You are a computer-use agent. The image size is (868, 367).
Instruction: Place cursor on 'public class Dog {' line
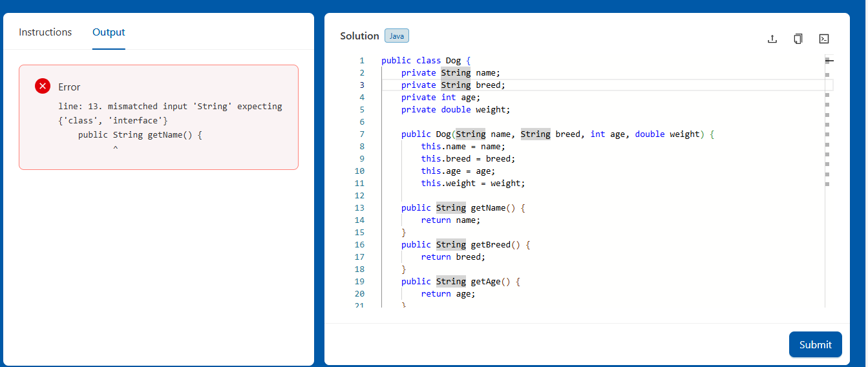tap(427, 61)
